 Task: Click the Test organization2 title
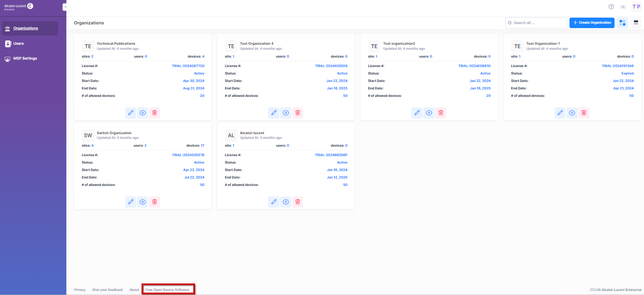point(399,44)
